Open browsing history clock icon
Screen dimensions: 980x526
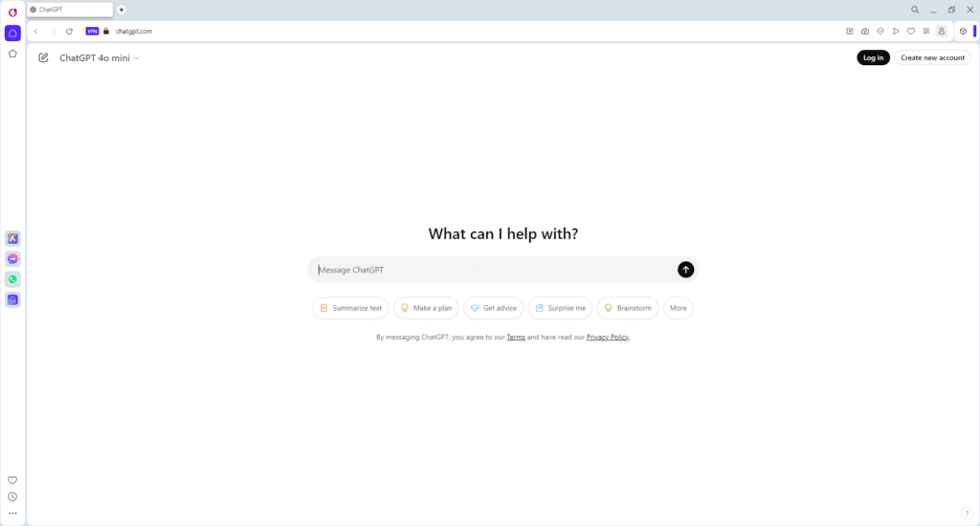coord(12,497)
